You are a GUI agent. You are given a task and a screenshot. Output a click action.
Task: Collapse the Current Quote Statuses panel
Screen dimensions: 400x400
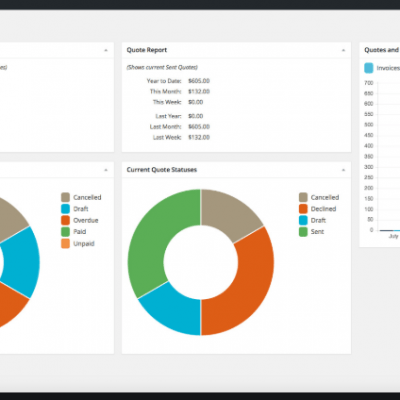pos(343,170)
